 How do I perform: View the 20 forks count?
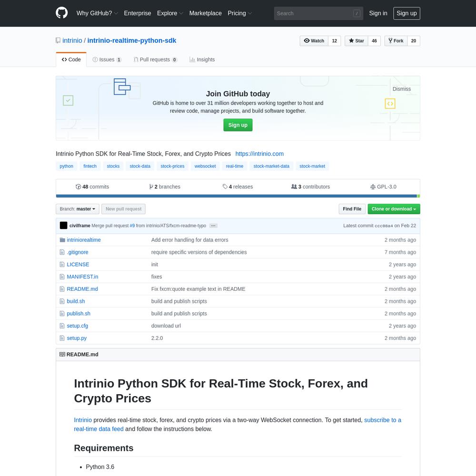414,40
